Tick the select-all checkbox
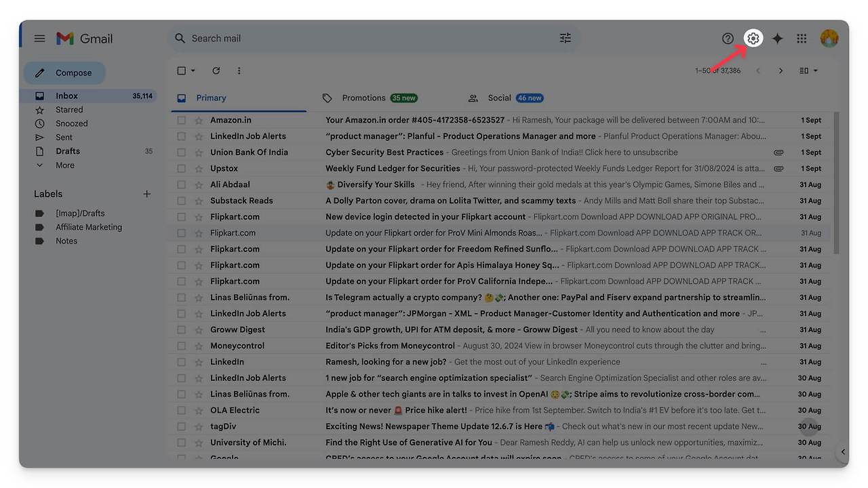Viewport: 868px width, 488px height. click(181, 70)
